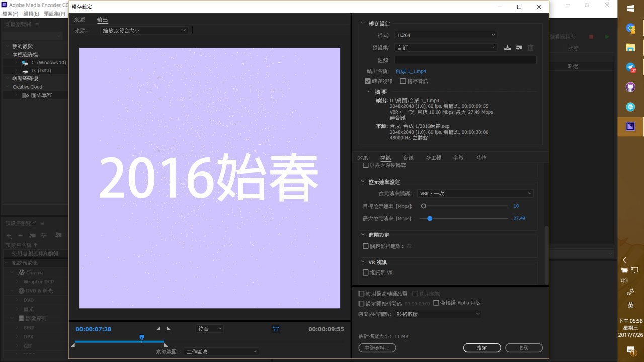Click the minus icon in preset browser
Viewport: 644px width, 362px height.
point(20,235)
